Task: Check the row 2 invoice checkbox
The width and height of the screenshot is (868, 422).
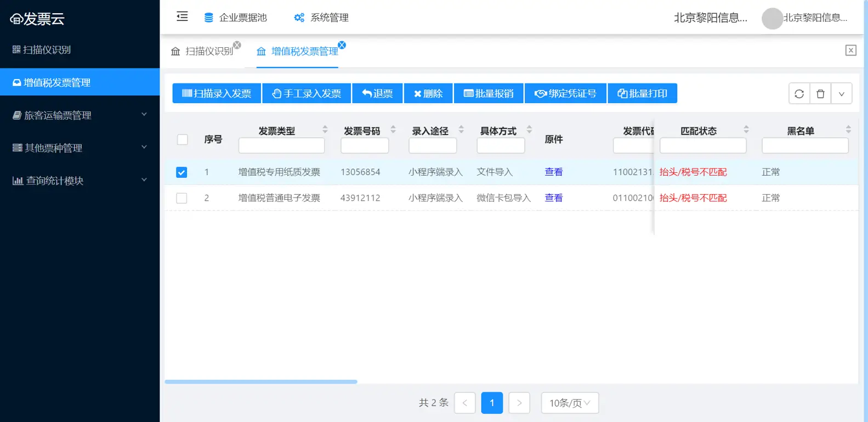Action: tap(181, 198)
